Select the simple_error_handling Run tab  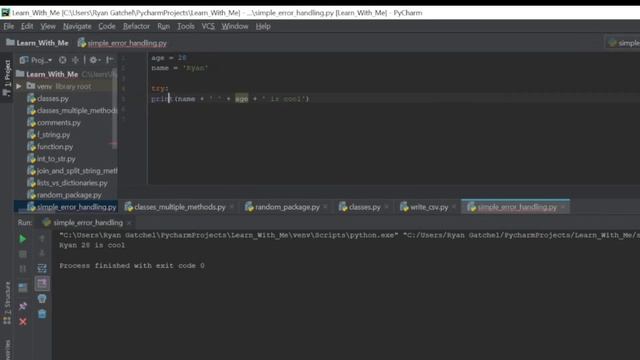[x=88, y=222]
